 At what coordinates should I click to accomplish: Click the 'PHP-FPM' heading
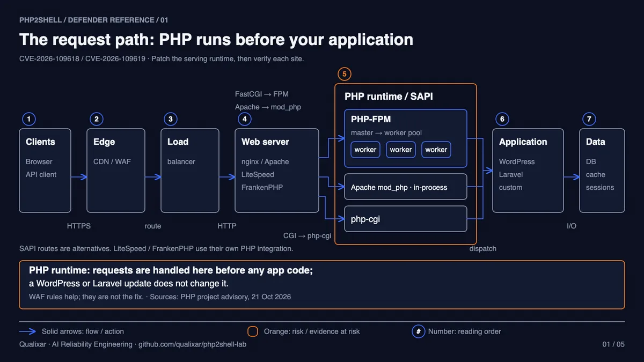pos(370,120)
